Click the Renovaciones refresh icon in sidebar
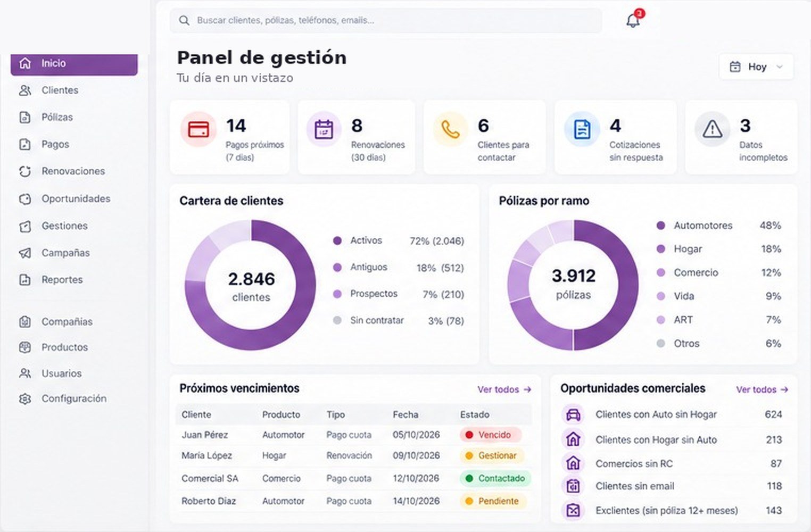Screen dimensions: 811x532 click(x=25, y=171)
